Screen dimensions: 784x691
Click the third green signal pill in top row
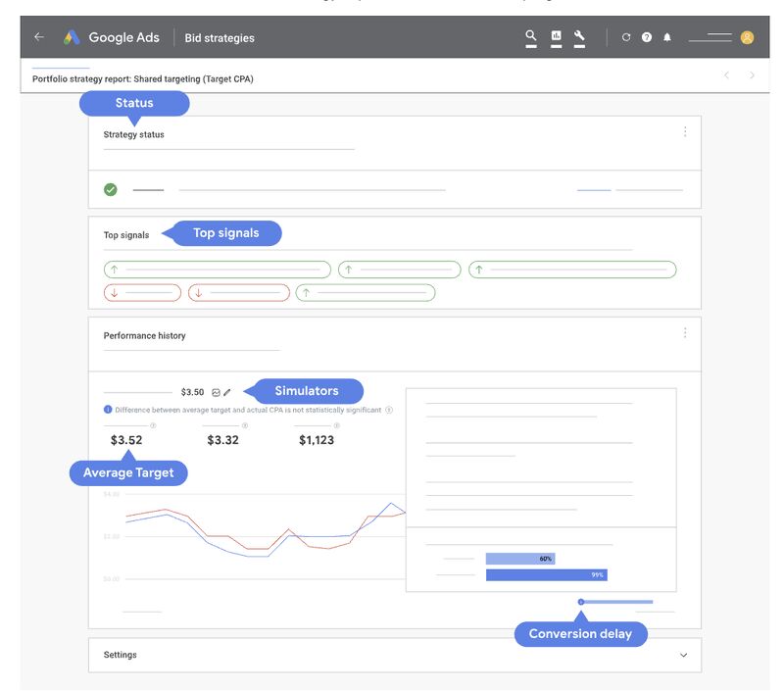point(572,270)
